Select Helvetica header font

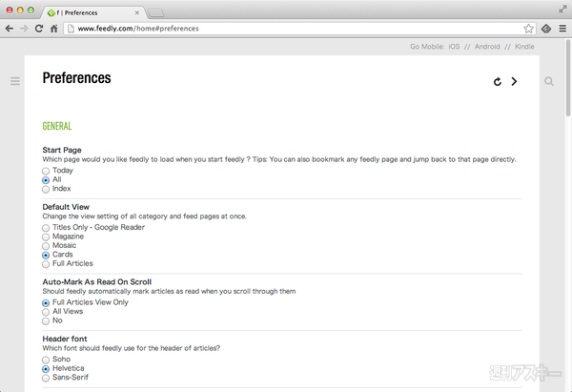click(46, 369)
